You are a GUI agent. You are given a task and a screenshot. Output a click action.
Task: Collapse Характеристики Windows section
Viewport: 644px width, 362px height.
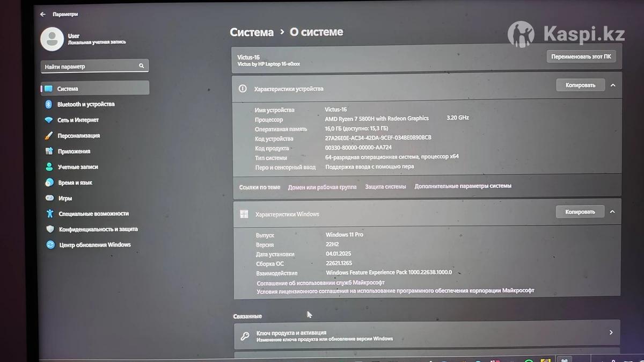pyautogui.click(x=612, y=212)
